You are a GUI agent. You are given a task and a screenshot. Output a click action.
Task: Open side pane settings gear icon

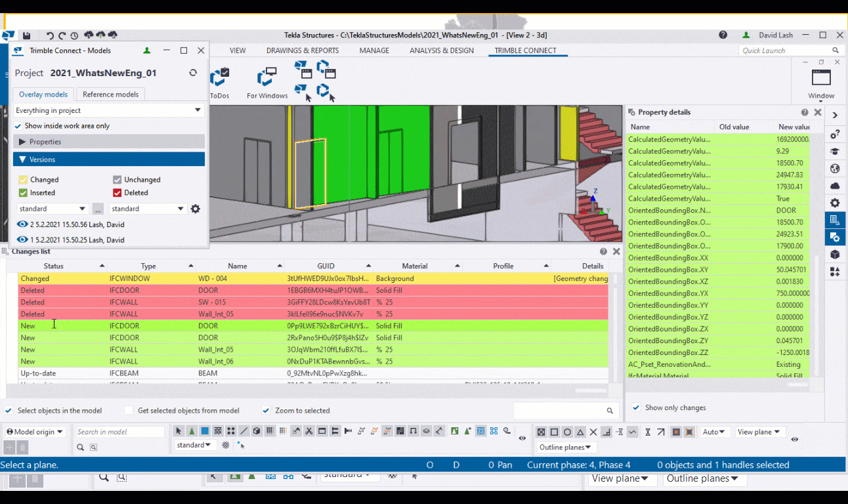(x=835, y=203)
